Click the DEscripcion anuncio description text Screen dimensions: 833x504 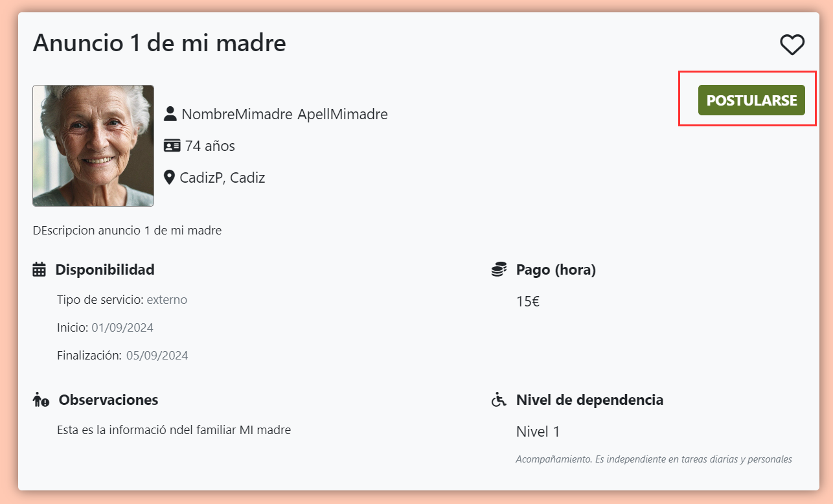pyautogui.click(x=127, y=230)
